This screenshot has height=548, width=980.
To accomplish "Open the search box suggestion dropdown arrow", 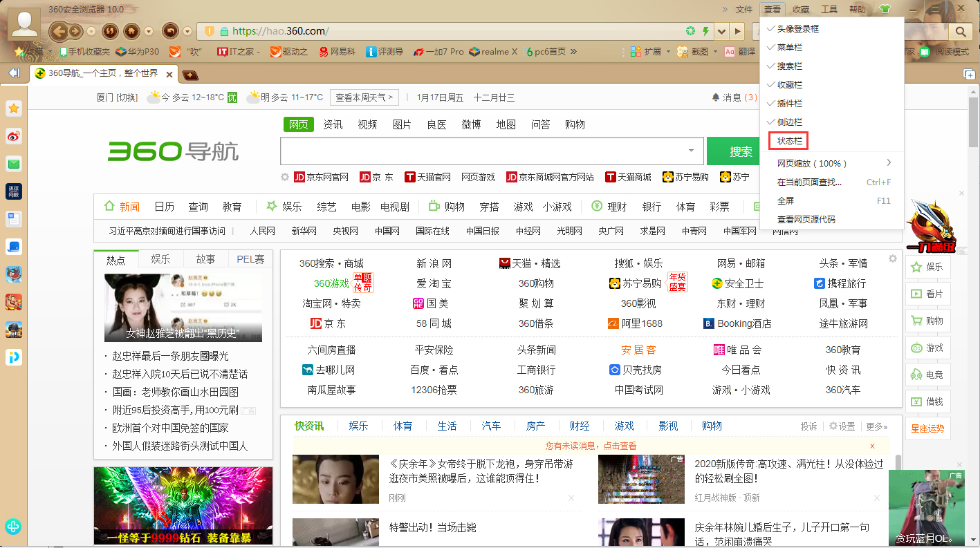I will pos(691,151).
